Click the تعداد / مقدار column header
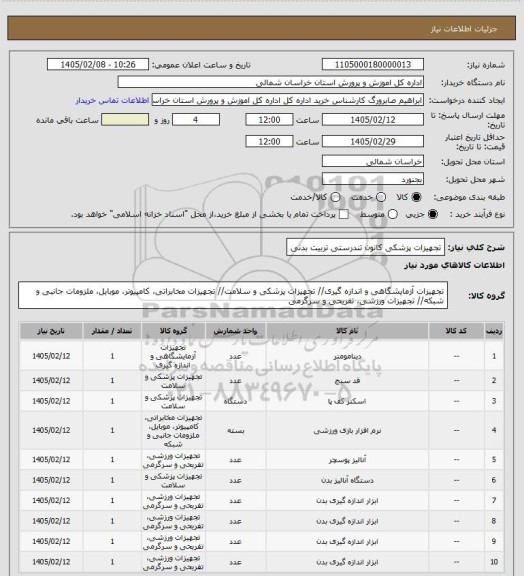The height and width of the screenshot is (576, 524). [112, 331]
